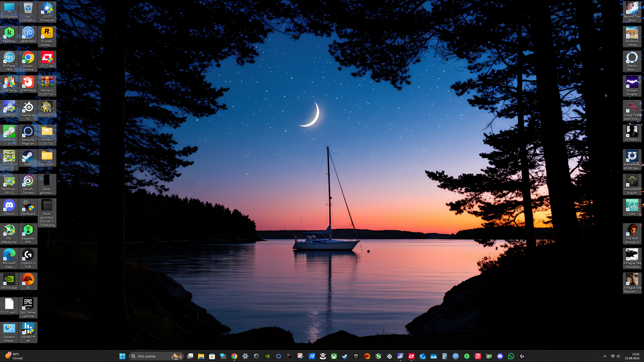Screen dimensions: 644x362
Task: Select the HITMAN 3 game shortcut
Action: point(632,134)
